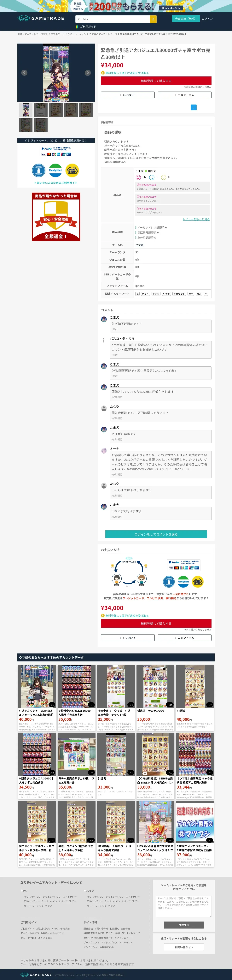Open the ウマ娘 game name link

(x=139, y=245)
